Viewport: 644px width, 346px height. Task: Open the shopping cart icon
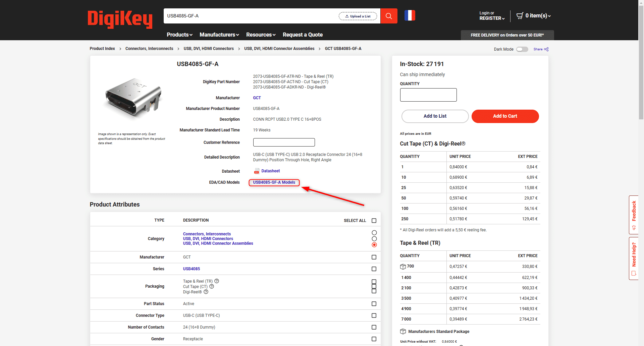pos(520,16)
